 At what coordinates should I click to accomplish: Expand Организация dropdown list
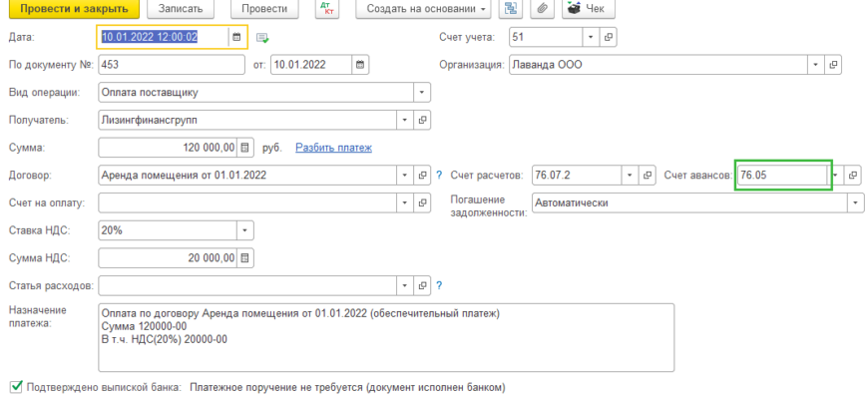816,65
